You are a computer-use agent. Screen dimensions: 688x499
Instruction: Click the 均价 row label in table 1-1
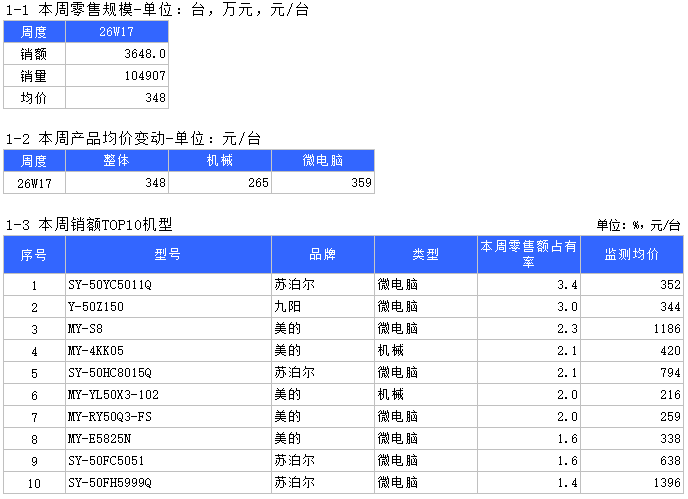tap(34, 98)
